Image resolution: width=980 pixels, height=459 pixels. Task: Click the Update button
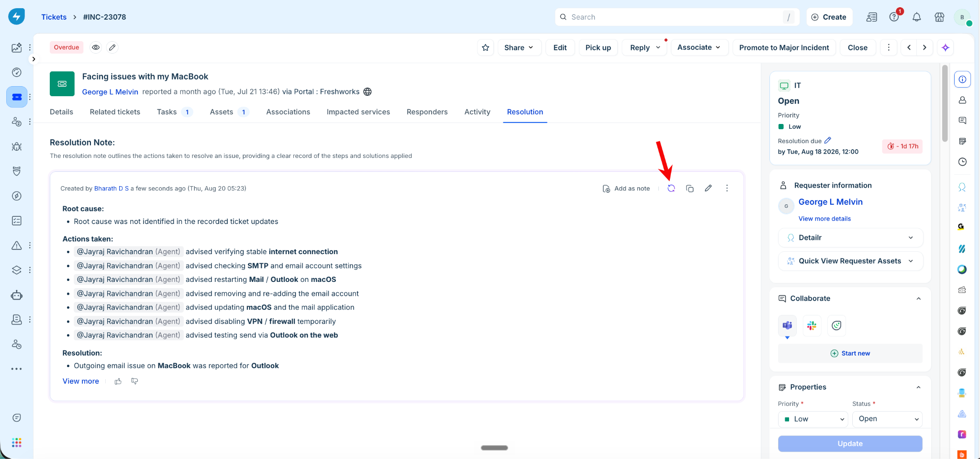tap(850, 444)
